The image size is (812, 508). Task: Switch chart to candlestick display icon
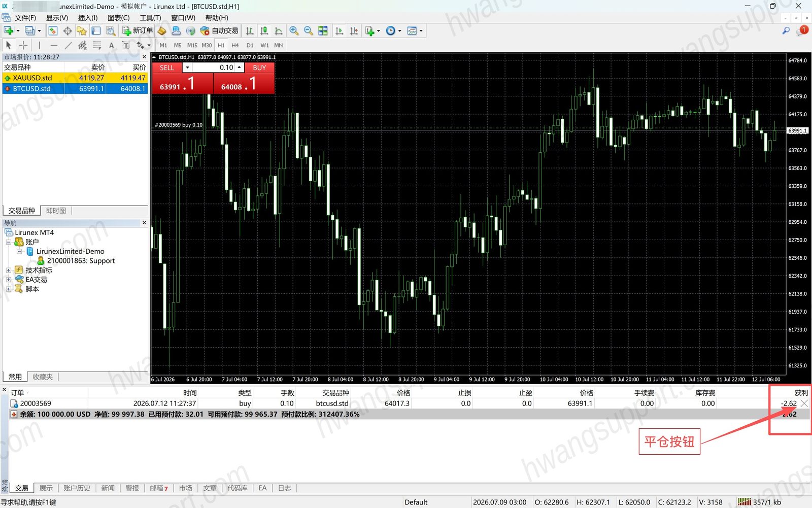pos(264,31)
